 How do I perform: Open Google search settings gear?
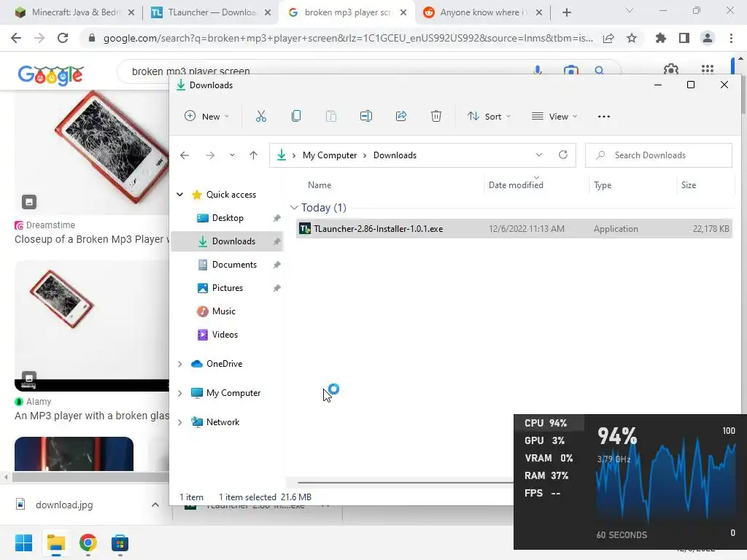coord(671,70)
